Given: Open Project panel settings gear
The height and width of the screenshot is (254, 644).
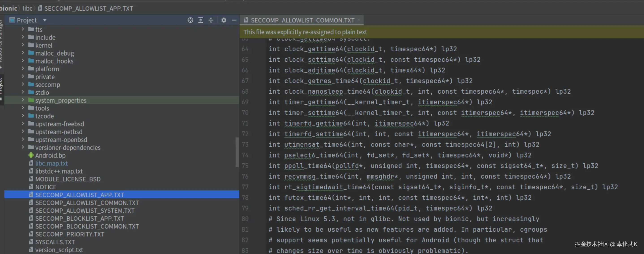Looking at the screenshot, I should click(x=224, y=20).
